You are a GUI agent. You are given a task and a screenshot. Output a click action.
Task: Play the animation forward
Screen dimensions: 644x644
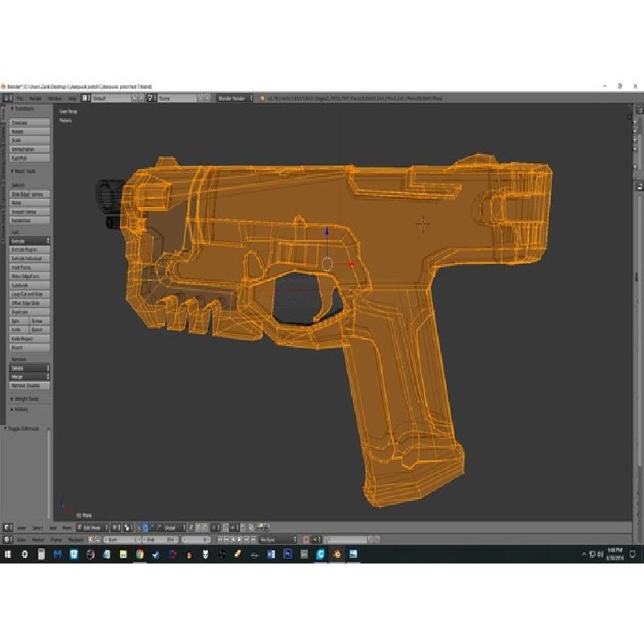[x=239, y=539]
